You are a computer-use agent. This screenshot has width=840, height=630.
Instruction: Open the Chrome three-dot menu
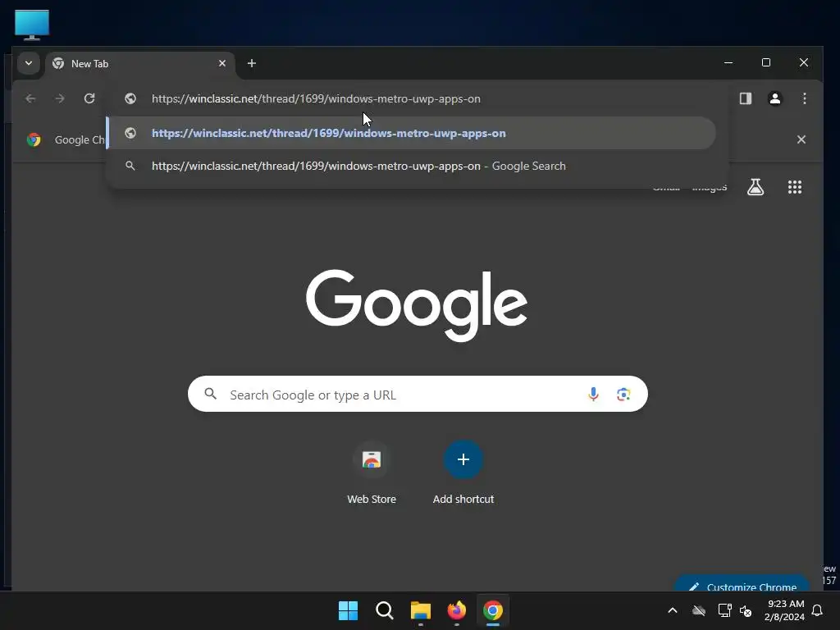[805, 98]
